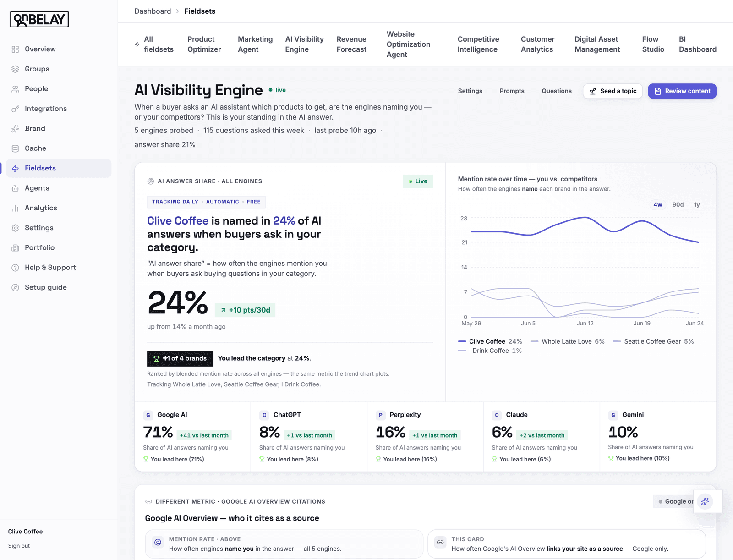
Task: Open the floating AI sparkle assistant button
Action: pos(705,501)
